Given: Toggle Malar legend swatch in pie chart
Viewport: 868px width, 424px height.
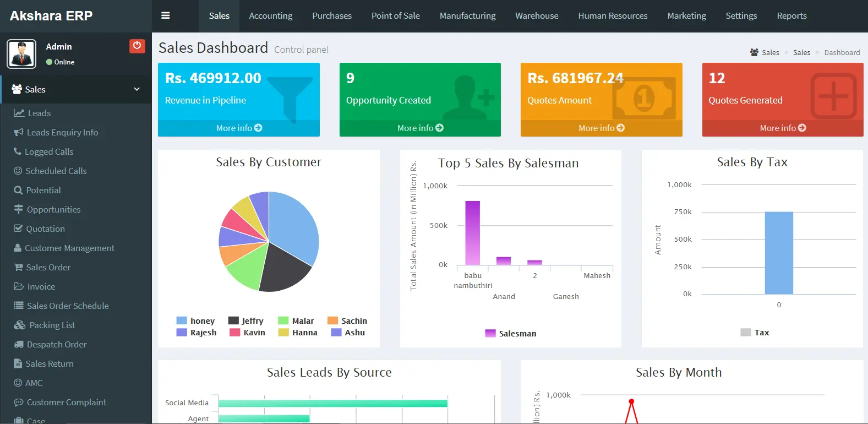Looking at the screenshot, I should pyautogui.click(x=283, y=320).
